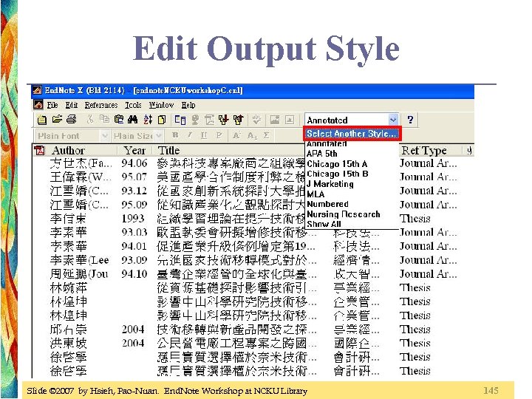Click the New Reference icon
The height and width of the screenshot is (399, 532).
pyautogui.click(x=162, y=120)
